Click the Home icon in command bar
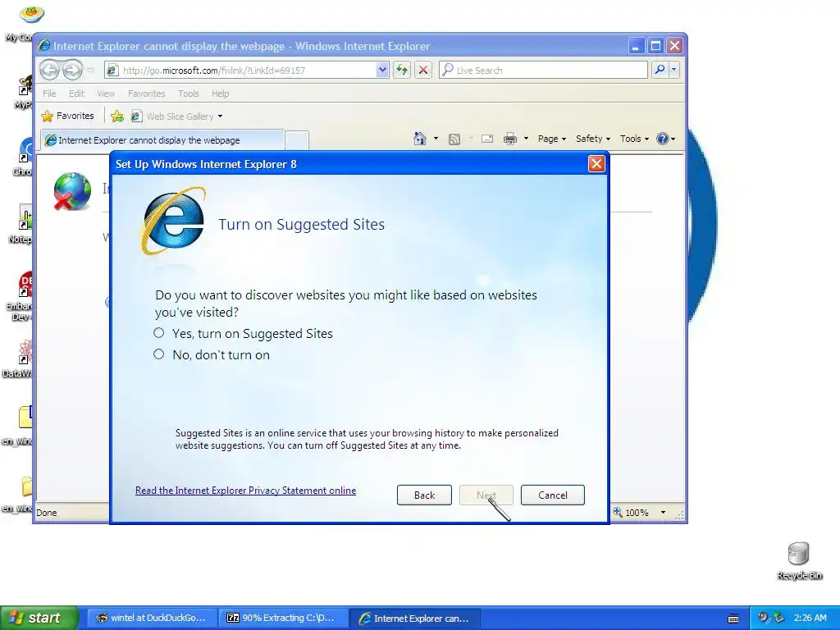Screen dimensions: 840x630 [x=420, y=139]
